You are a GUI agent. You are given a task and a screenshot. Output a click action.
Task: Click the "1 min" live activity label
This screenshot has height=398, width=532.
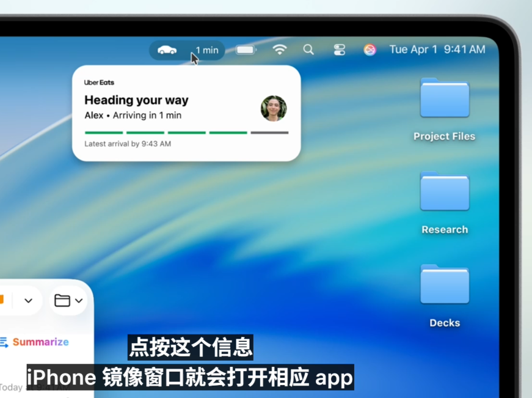(x=207, y=50)
